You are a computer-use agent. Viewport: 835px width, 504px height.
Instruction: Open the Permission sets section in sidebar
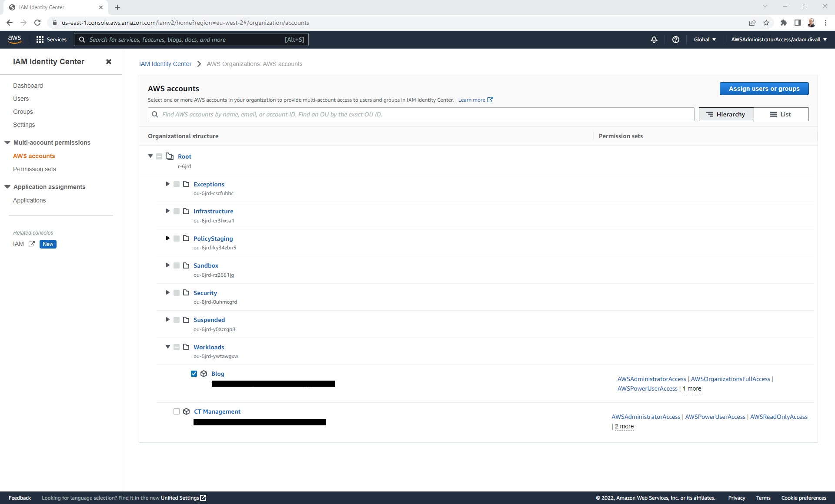34,169
